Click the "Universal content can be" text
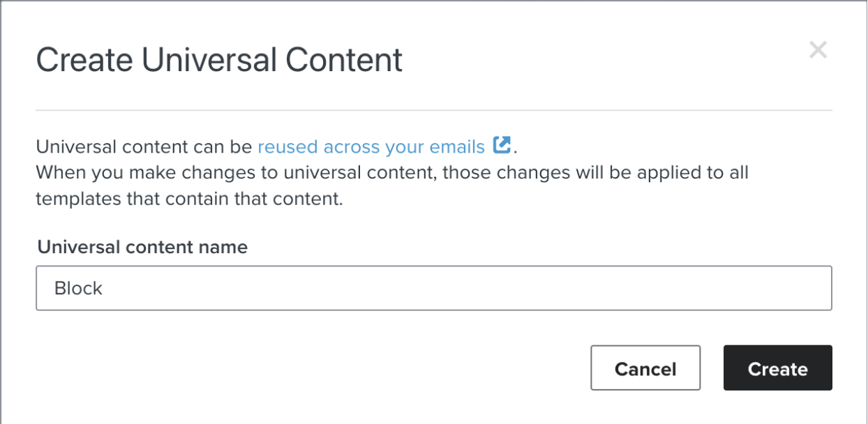Image resolution: width=868 pixels, height=424 pixels. click(144, 147)
